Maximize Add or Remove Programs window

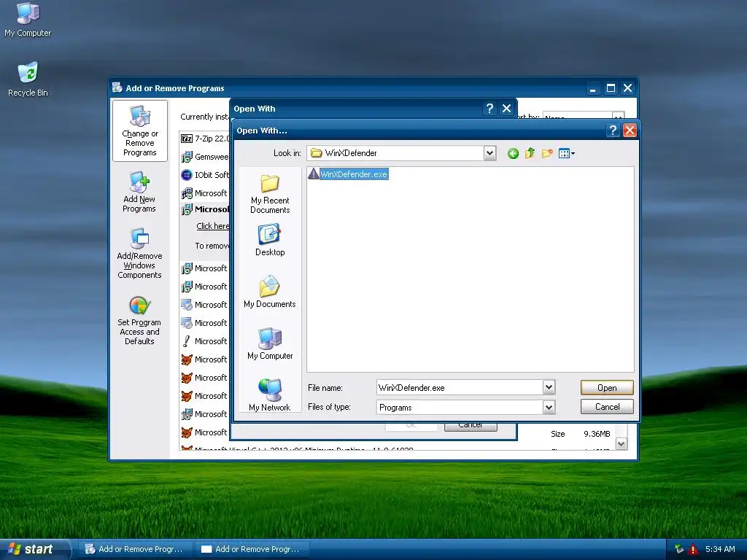[611, 88]
